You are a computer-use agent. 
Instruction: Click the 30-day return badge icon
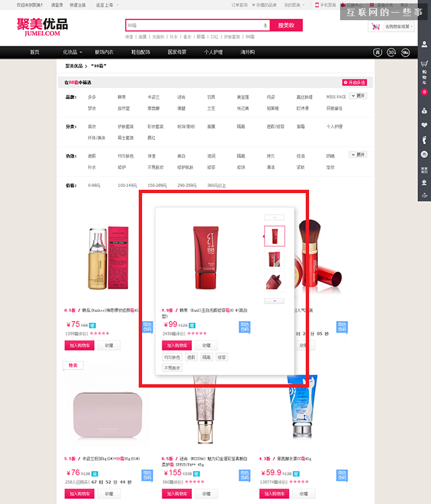[x=390, y=52]
